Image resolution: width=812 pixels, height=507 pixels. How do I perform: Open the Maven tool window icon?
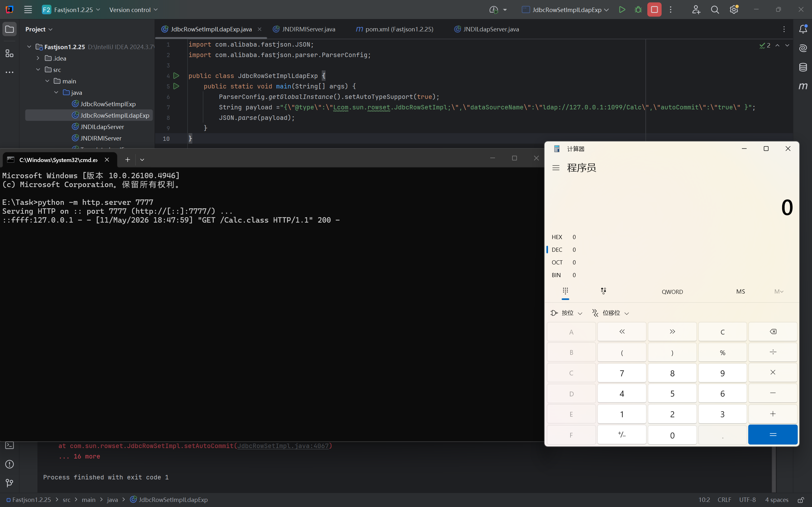(x=803, y=86)
